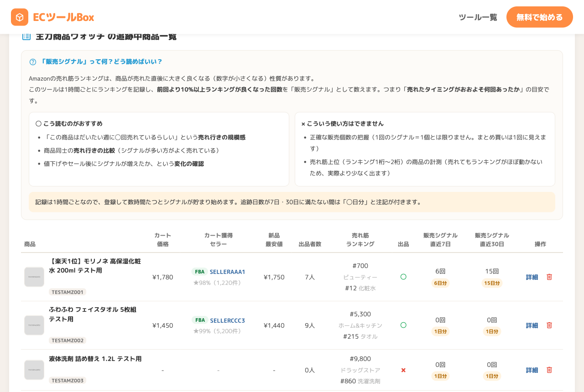
Task: Click ranking #9,800 ドラッグストア
Action: [360, 364]
